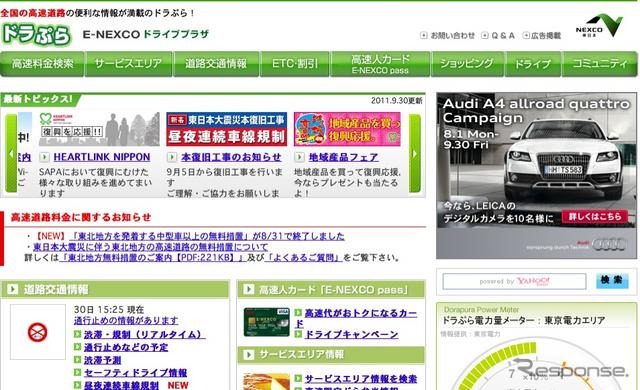Click 道路交通情報 section header arrow icon
Viewport: 640px width, 390px height.
click(x=12, y=289)
